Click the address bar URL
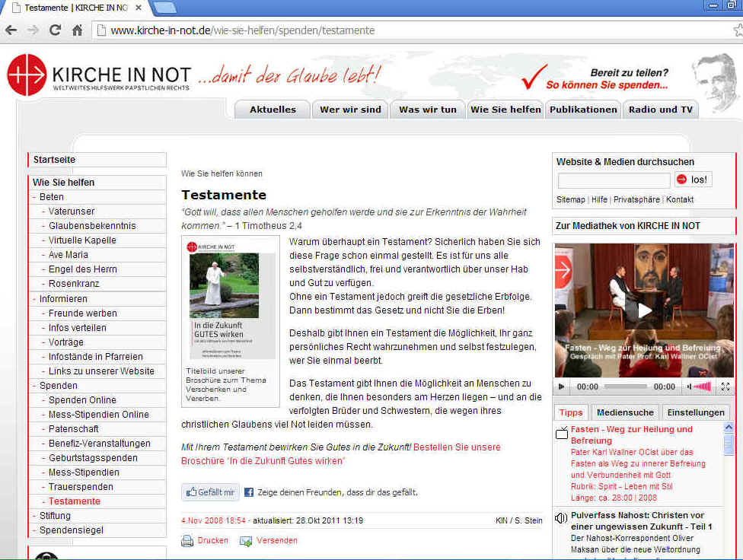743x560 pixels. tap(242, 30)
